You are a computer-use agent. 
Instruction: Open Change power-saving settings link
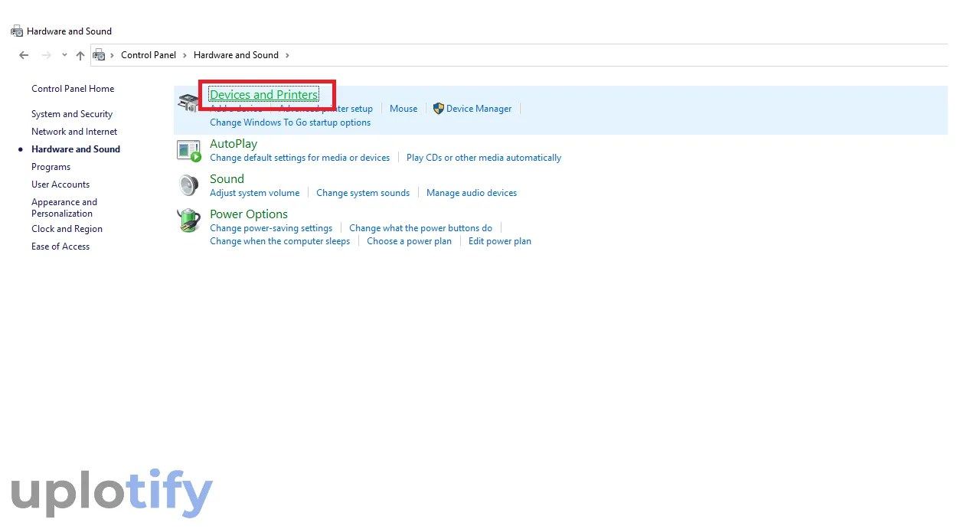click(x=271, y=228)
